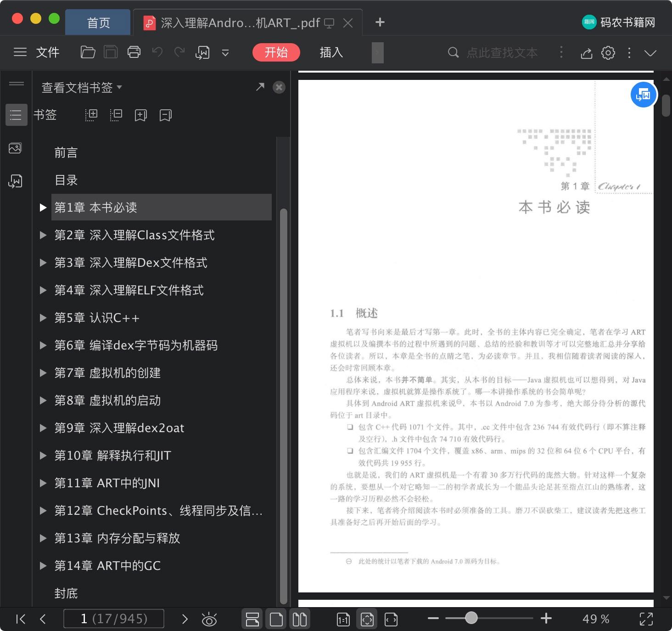Expand 第3章 深入理解Dex文件格式
This screenshot has width=672, height=631.
43,263
